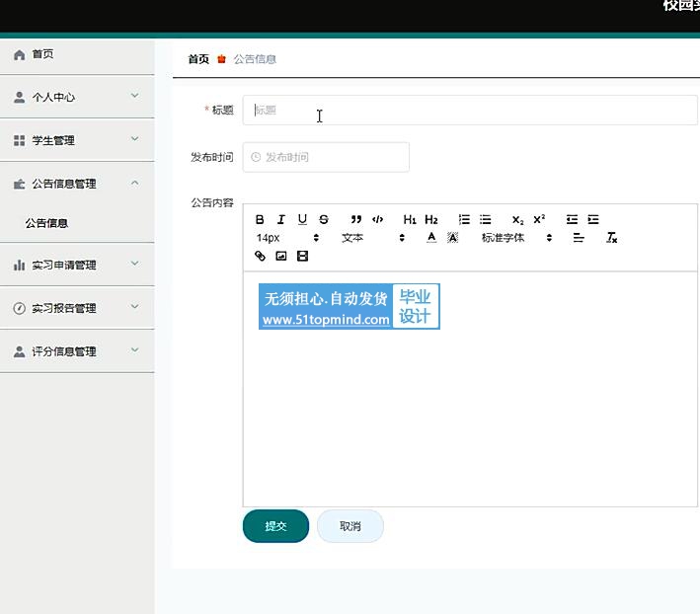Open 文本 paragraph style dropdown
The height and width of the screenshot is (614, 700).
coord(373,238)
